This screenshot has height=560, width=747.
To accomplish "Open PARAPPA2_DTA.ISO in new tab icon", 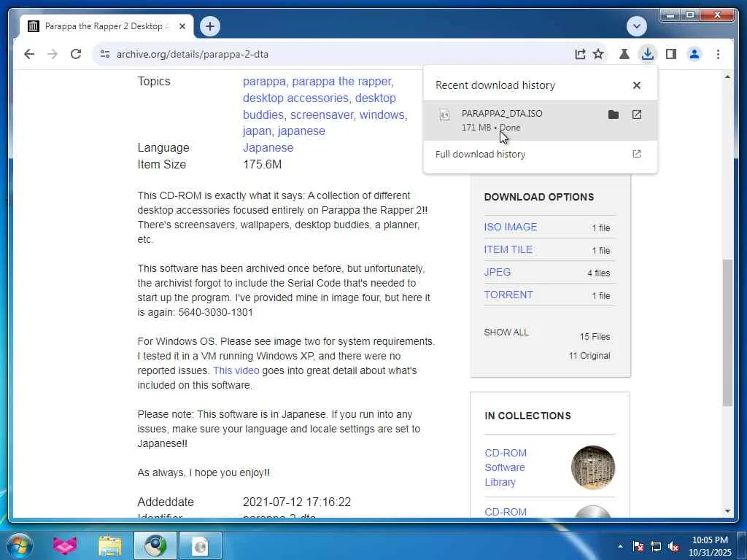I will 636,114.
